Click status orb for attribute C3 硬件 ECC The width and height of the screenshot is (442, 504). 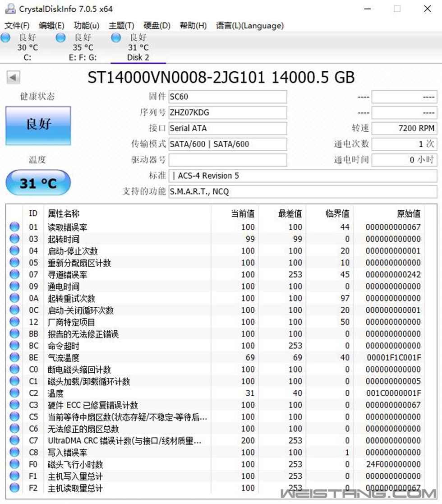[x=14, y=405]
